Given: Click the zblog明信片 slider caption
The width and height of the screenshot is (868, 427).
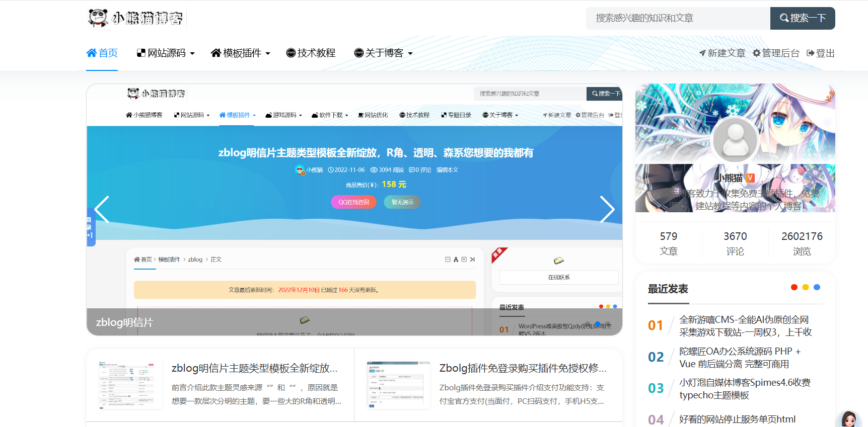Looking at the screenshot, I should coord(124,322).
